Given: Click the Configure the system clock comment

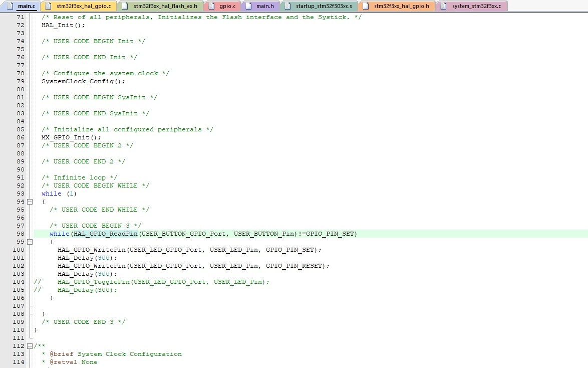Looking at the screenshot, I should [x=105, y=74].
